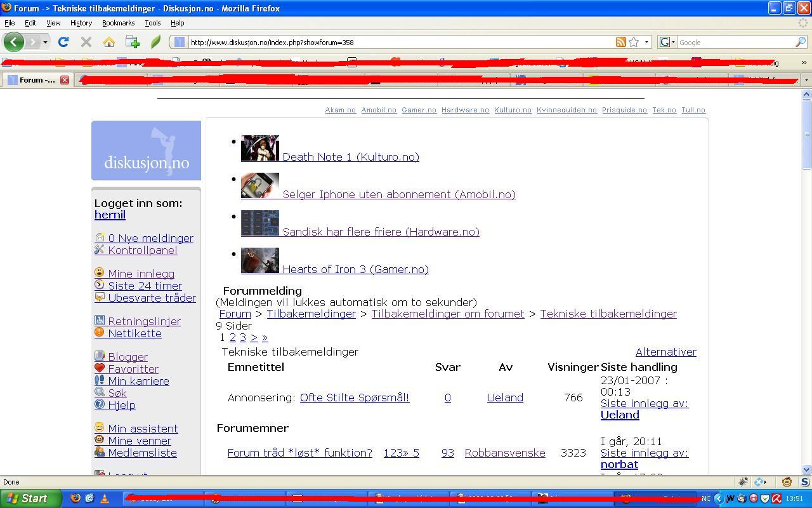Close the Forum tab with red X
The height and width of the screenshot is (508, 812).
tap(64, 80)
